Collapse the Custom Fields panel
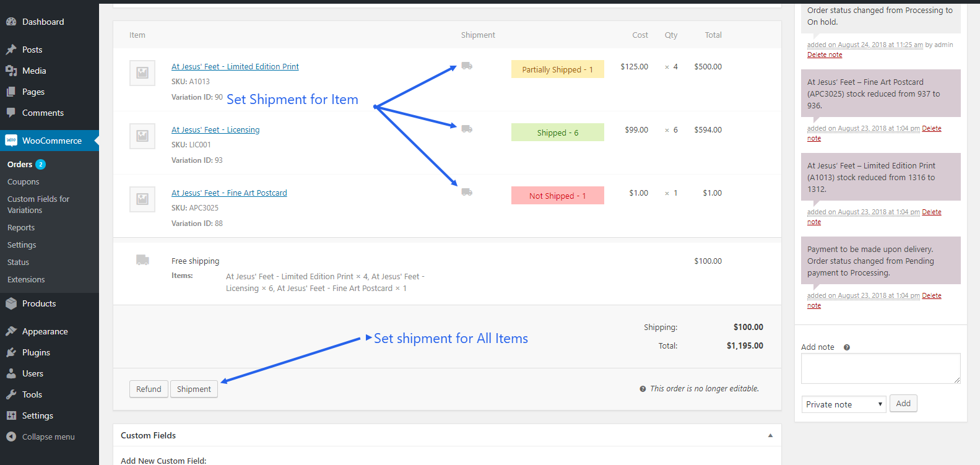The image size is (980, 465). [770, 435]
